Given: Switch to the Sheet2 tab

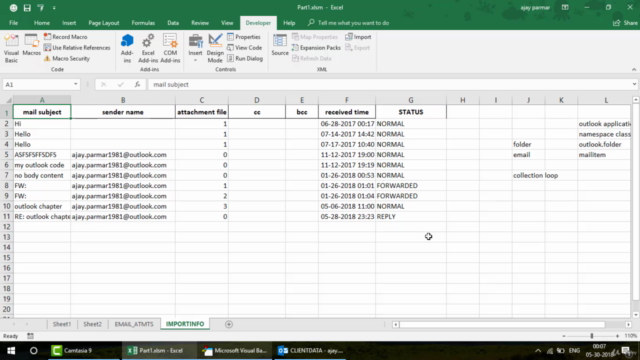Looking at the screenshot, I should pyautogui.click(x=92, y=324).
